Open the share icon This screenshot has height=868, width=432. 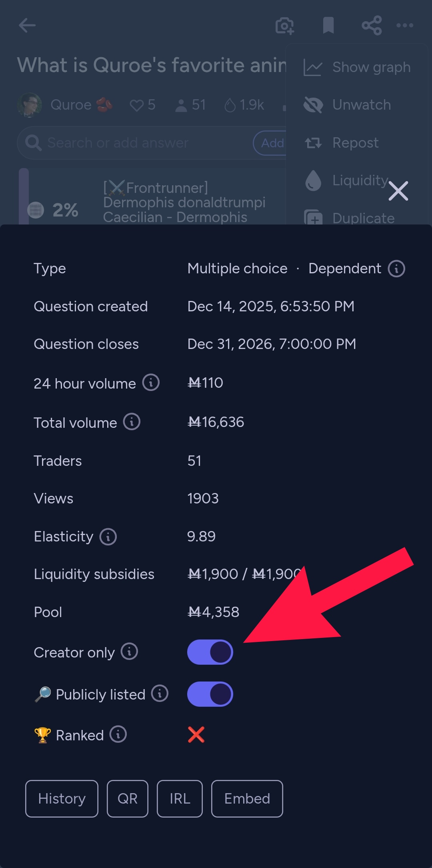point(372,25)
